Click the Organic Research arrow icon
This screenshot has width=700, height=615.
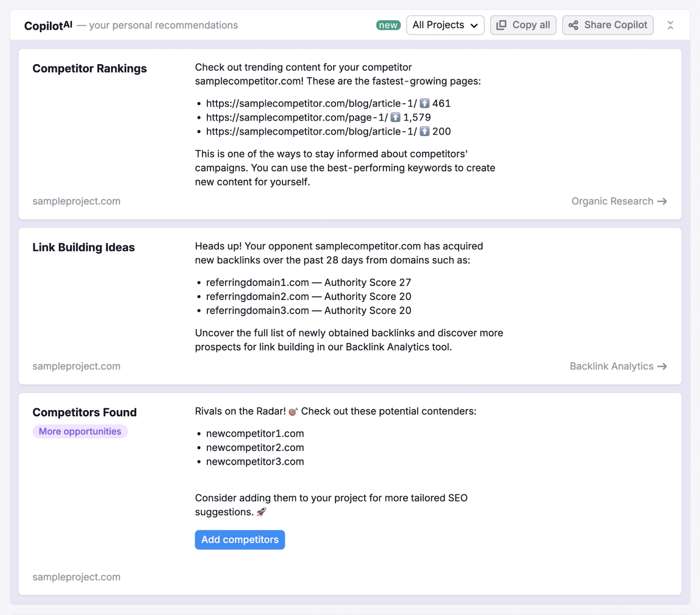pyautogui.click(x=662, y=201)
